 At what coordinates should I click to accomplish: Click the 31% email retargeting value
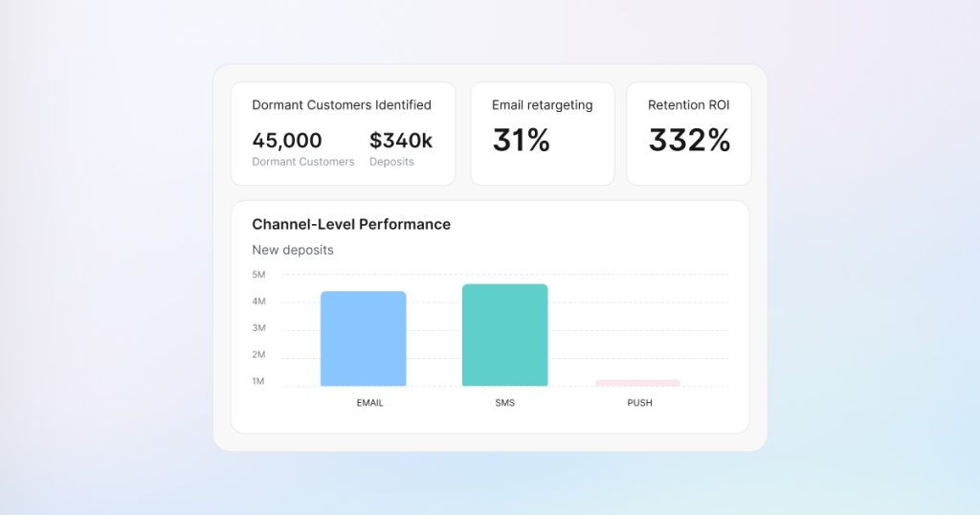tap(522, 141)
